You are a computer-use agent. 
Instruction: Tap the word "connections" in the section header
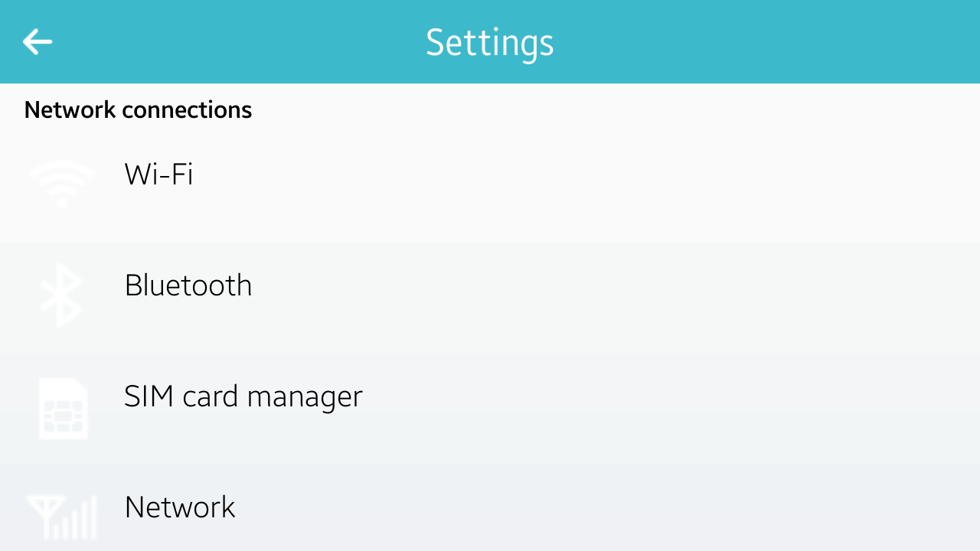186,110
